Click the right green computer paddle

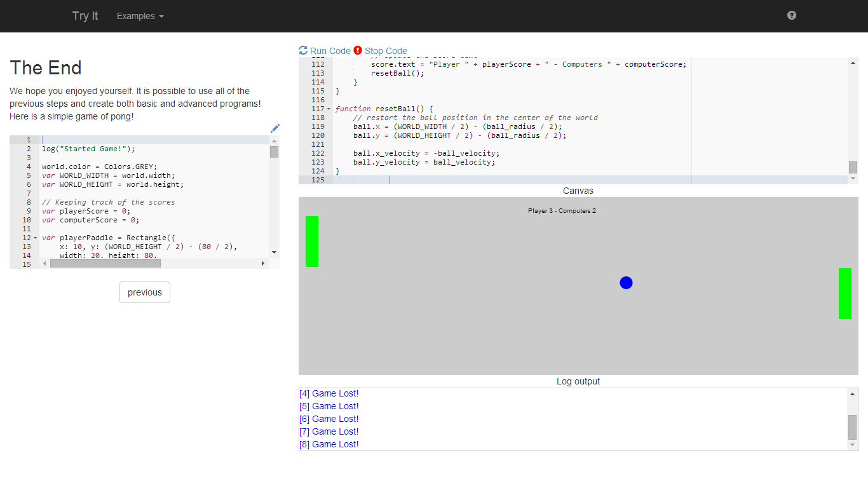pos(845,294)
